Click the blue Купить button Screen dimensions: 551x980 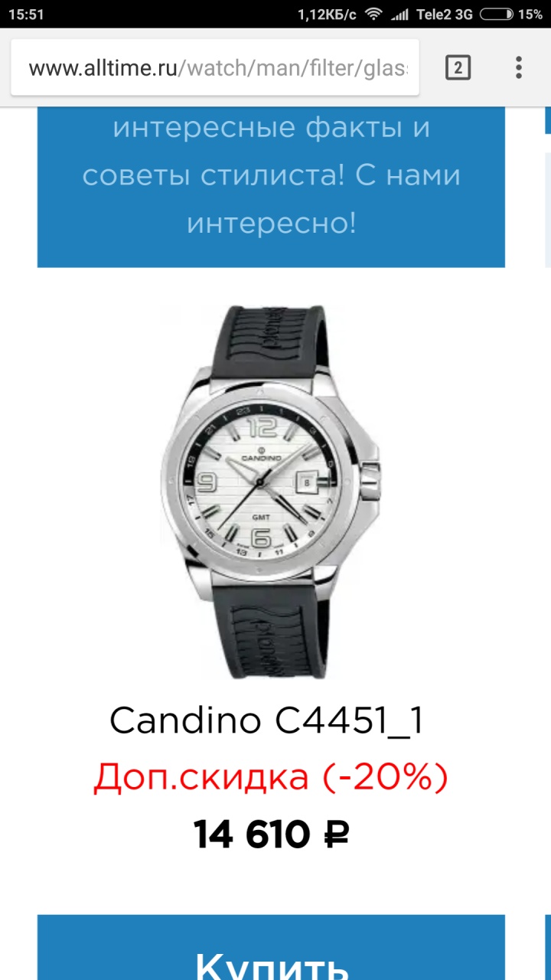pos(271,947)
